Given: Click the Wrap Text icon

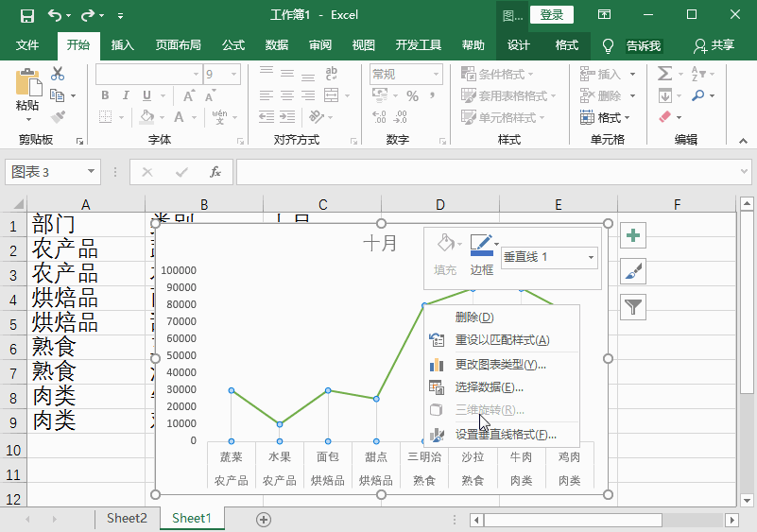Looking at the screenshot, I should (x=331, y=74).
